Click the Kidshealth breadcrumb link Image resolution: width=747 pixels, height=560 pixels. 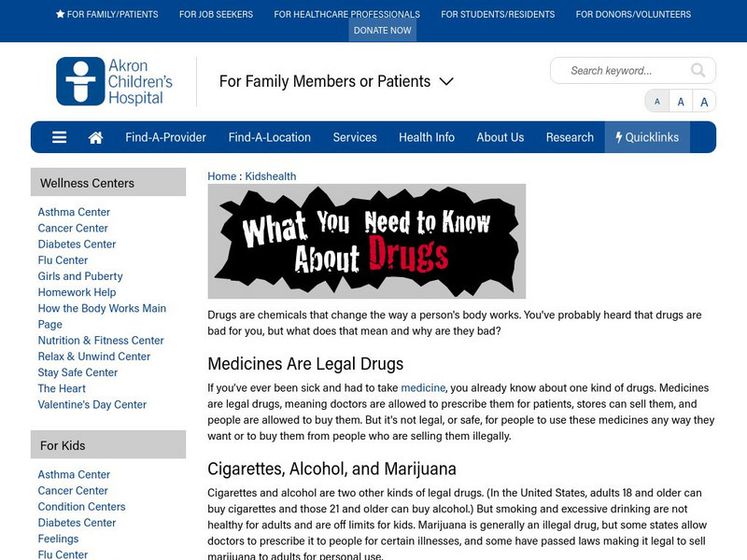click(x=271, y=176)
